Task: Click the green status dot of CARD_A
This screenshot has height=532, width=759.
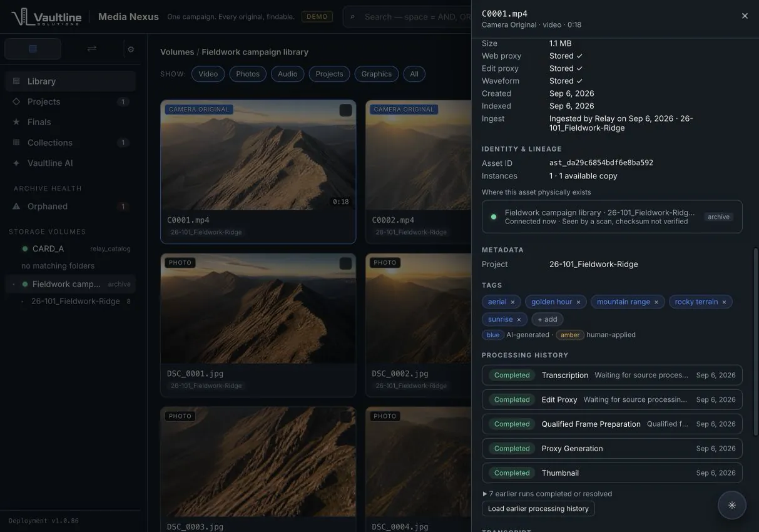Action: (x=25, y=249)
